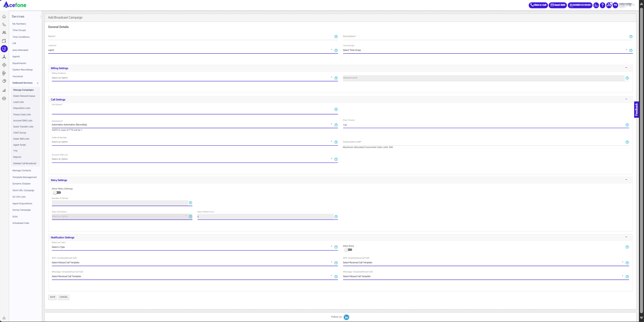Click the help icon beside Channel Limit
This screenshot has width=644, height=322.
pyautogui.click(x=627, y=78)
